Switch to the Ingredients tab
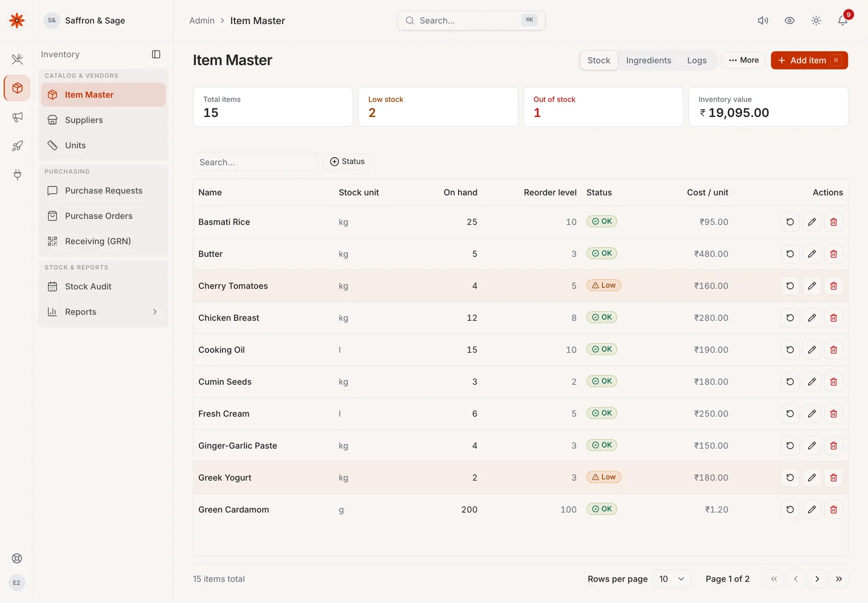The height and width of the screenshot is (603, 868). pyautogui.click(x=649, y=60)
